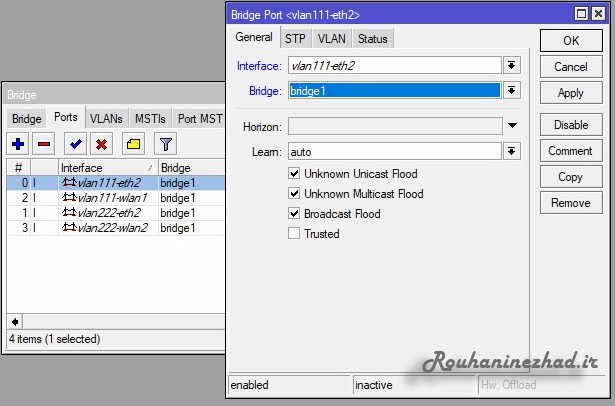The width and height of the screenshot is (615, 406).
Task: Click the funnel Filter icon
Action: tap(165, 144)
